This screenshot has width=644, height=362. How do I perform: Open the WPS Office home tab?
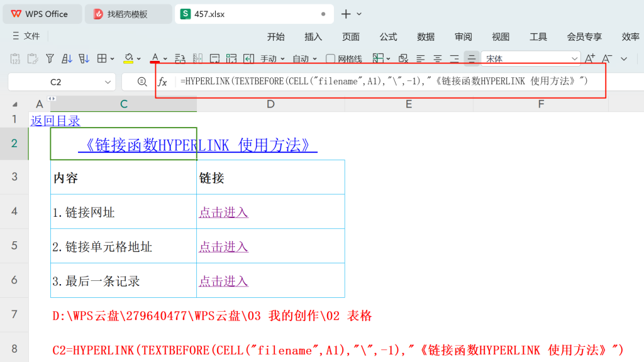(43, 14)
